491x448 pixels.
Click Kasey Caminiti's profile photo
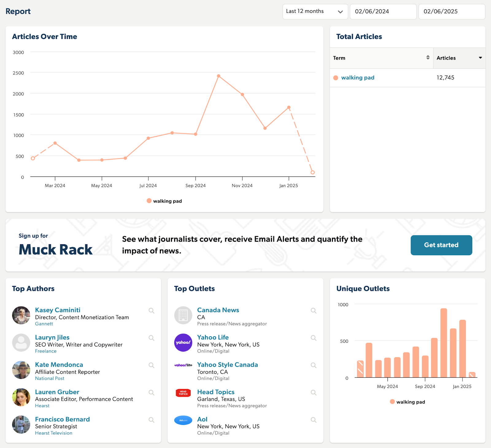click(x=21, y=315)
